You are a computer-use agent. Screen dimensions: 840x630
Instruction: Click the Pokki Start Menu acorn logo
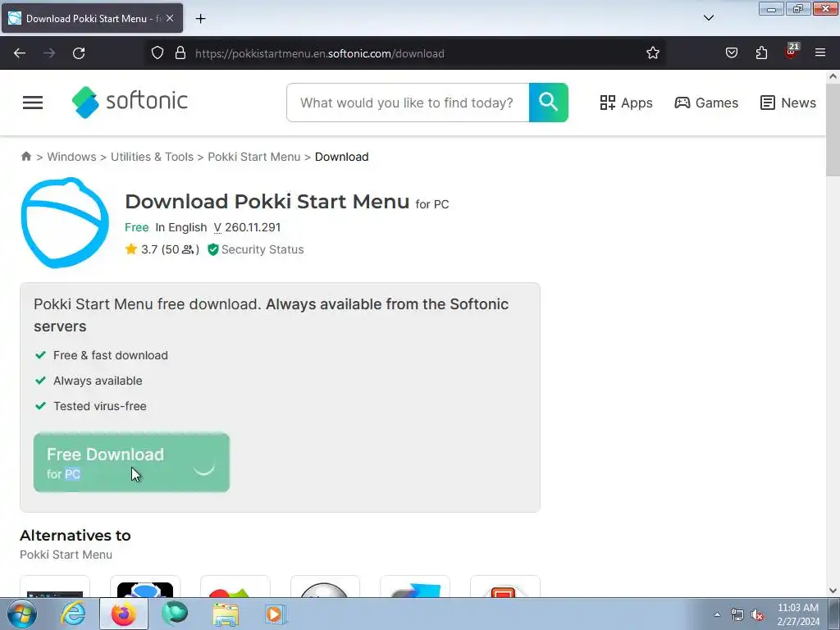pos(65,222)
